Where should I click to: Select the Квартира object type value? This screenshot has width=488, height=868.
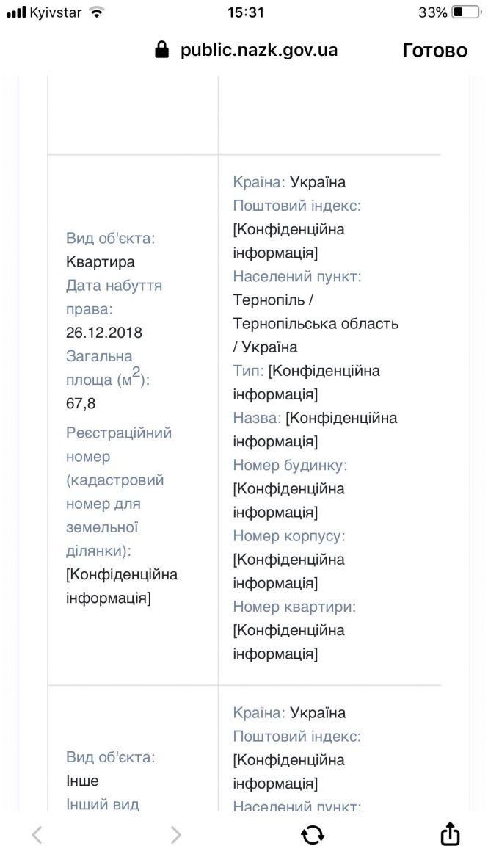(x=101, y=262)
